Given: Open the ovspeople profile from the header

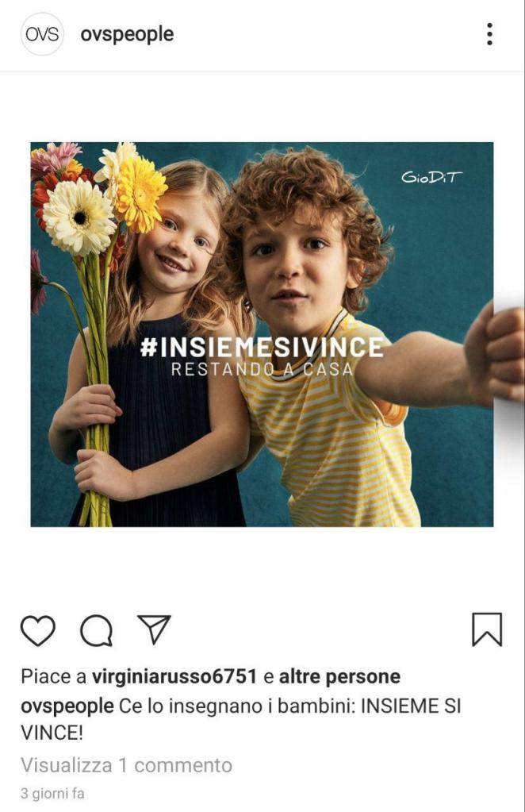Looking at the screenshot, I should pos(127,35).
